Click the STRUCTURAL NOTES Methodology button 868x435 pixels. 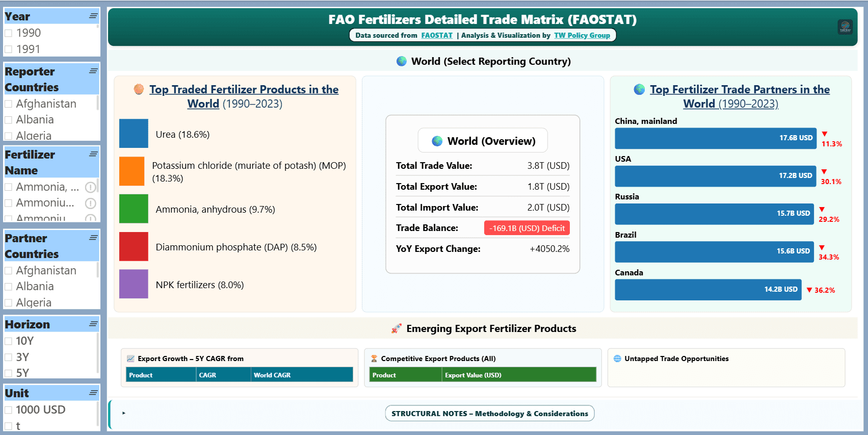click(x=489, y=414)
